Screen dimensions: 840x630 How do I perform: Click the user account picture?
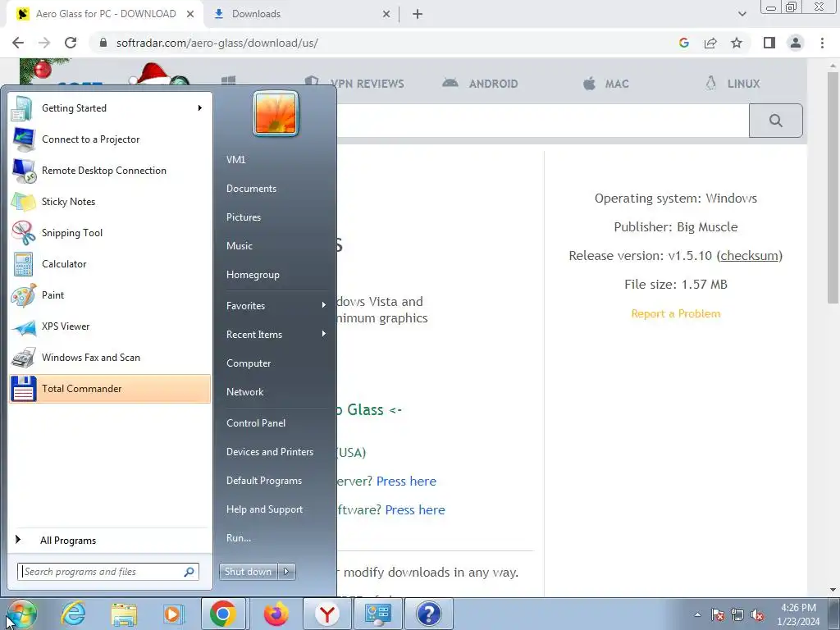(x=276, y=113)
